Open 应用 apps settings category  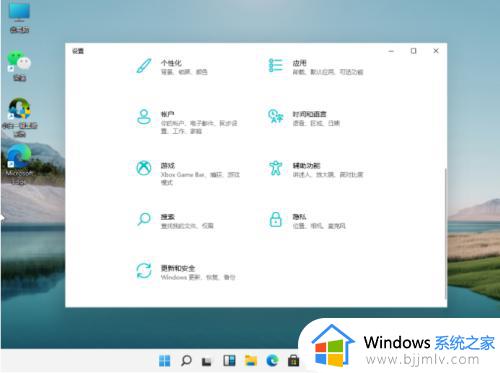tap(316, 67)
